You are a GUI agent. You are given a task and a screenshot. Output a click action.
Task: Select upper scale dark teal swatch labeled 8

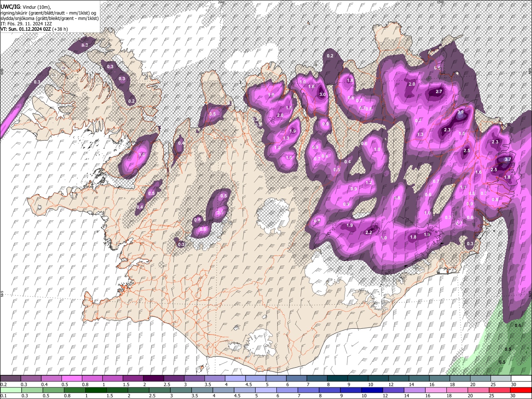coord(337,379)
